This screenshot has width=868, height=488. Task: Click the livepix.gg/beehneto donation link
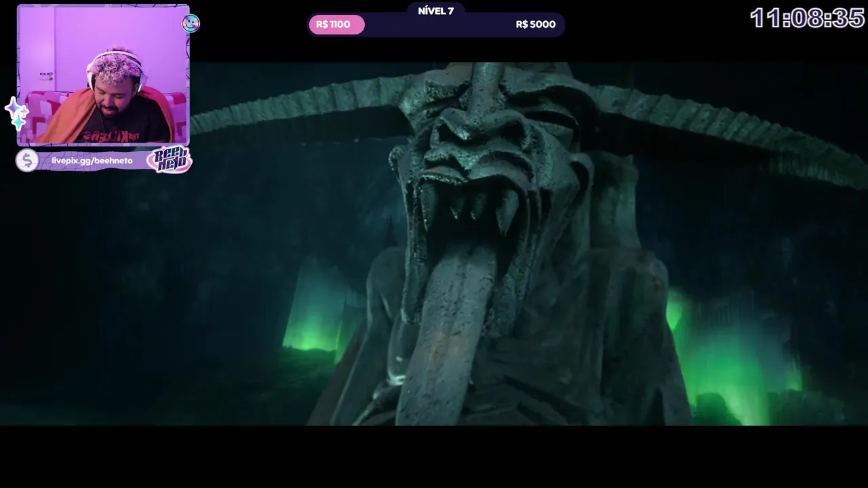click(x=92, y=161)
